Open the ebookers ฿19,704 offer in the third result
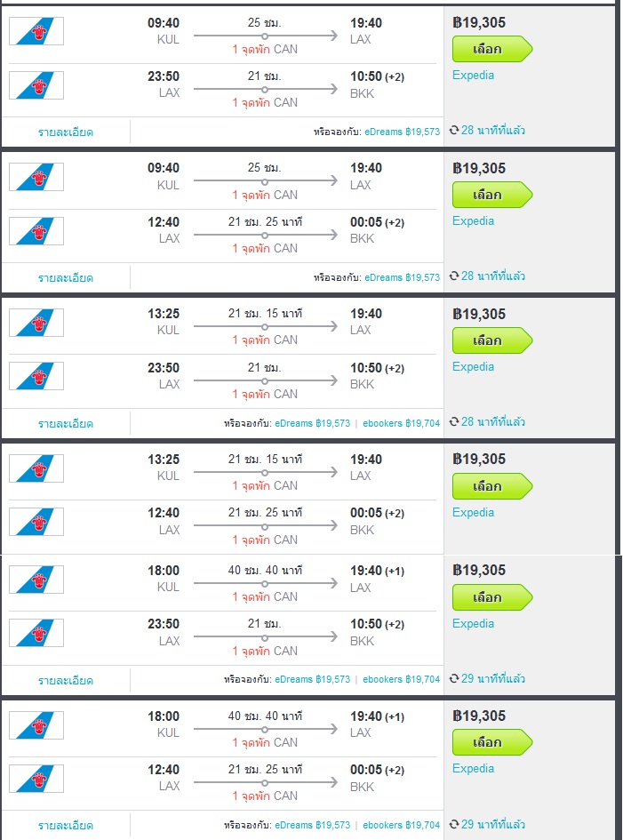This screenshot has height=840, width=623. click(401, 423)
